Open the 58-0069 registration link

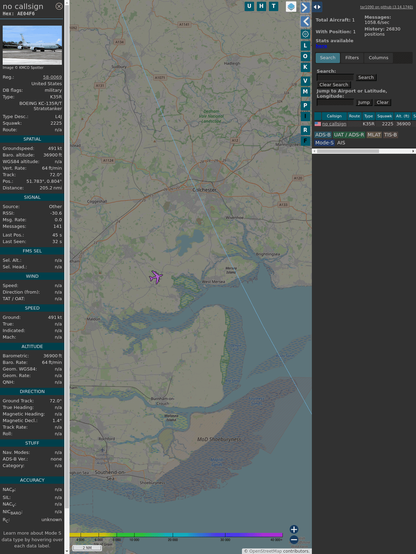coord(52,77)
